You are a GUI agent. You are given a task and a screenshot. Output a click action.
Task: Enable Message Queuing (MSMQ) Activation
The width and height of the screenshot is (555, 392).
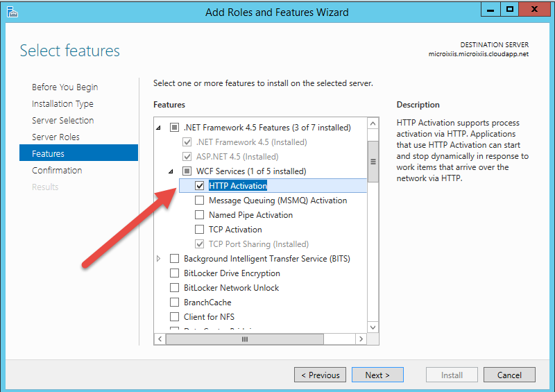[x=200, y=201]
